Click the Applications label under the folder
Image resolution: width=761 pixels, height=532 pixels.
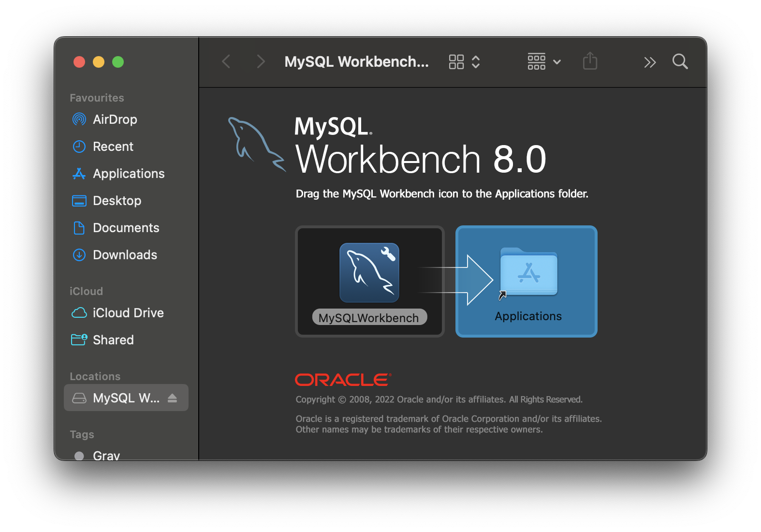coord(528,316)
